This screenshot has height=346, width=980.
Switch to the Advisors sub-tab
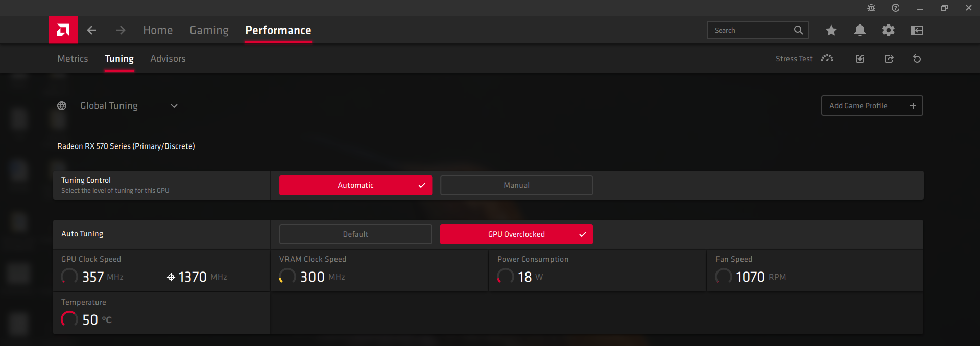tap(168, 59)
